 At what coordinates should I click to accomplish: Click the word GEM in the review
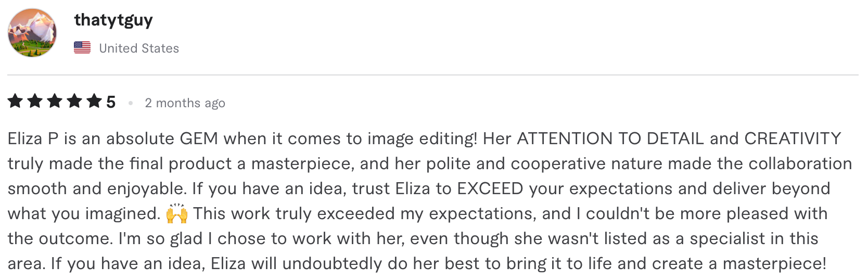pos(199,138)
